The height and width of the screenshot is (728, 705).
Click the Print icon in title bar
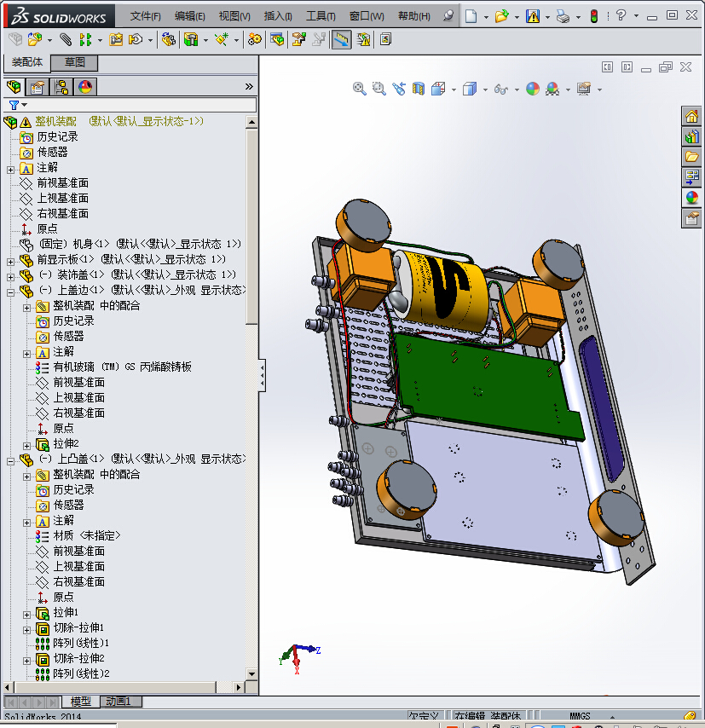(x=563, y=17)
